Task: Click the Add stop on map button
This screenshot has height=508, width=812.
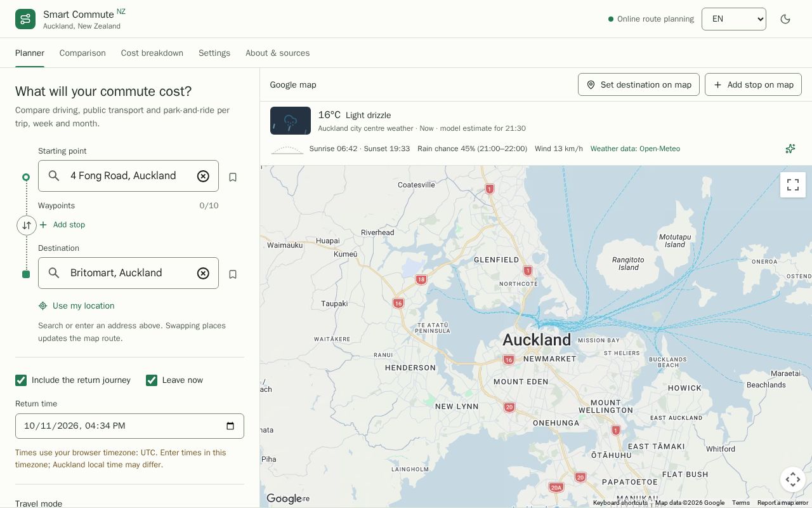Action: 753,84
